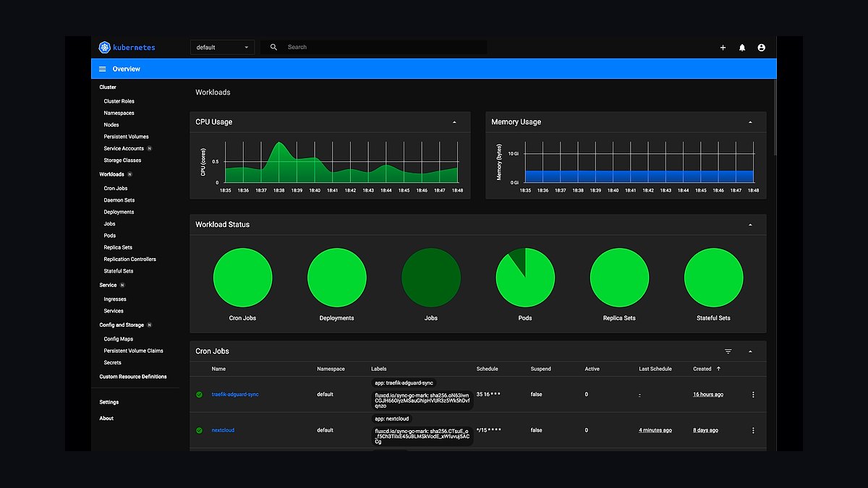Click the search magnifier icon
This screenshot has height=488, width=868.
[274, 47]
